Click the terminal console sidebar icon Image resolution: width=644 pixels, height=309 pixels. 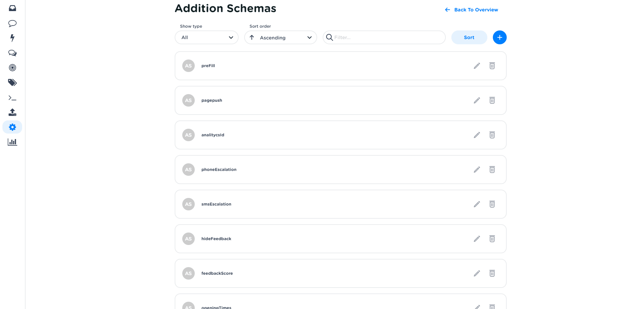tap(12, 98)
